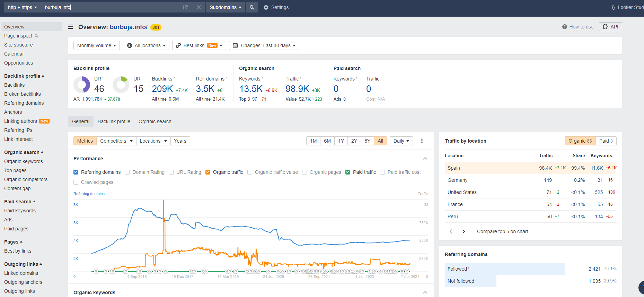Collapse the Performance section
644x297 pixels.
tap(425, 159)
